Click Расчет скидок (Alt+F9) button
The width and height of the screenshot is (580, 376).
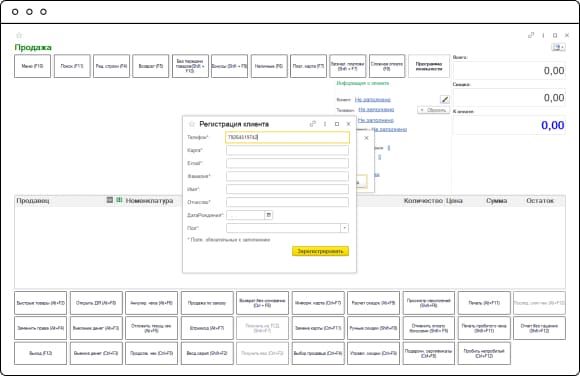click(x=374, y=303)
